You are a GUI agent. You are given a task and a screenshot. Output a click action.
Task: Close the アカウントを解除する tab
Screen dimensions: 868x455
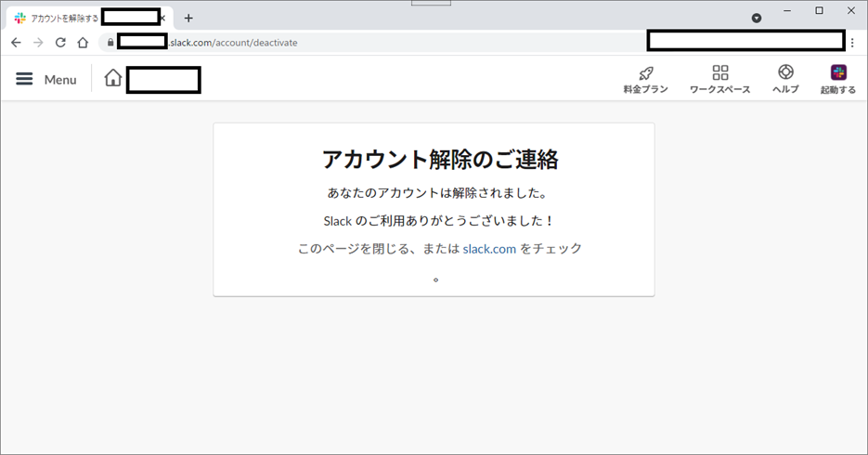click(162, 19)
